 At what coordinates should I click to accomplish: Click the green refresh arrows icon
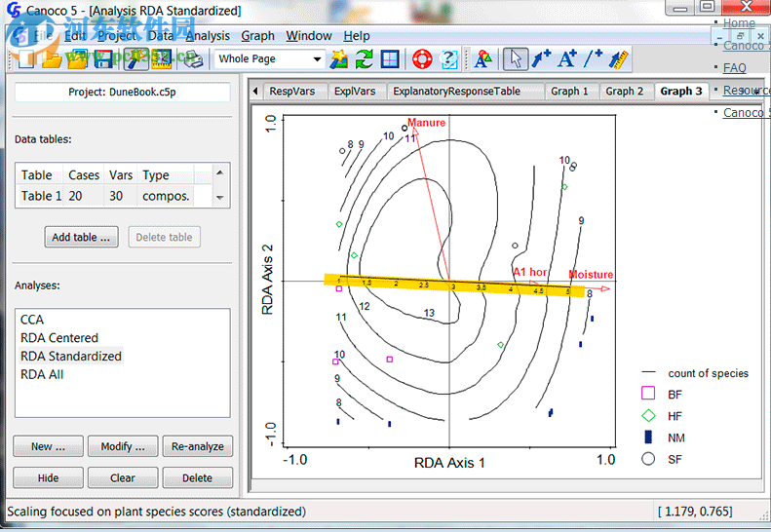[365, 59]
